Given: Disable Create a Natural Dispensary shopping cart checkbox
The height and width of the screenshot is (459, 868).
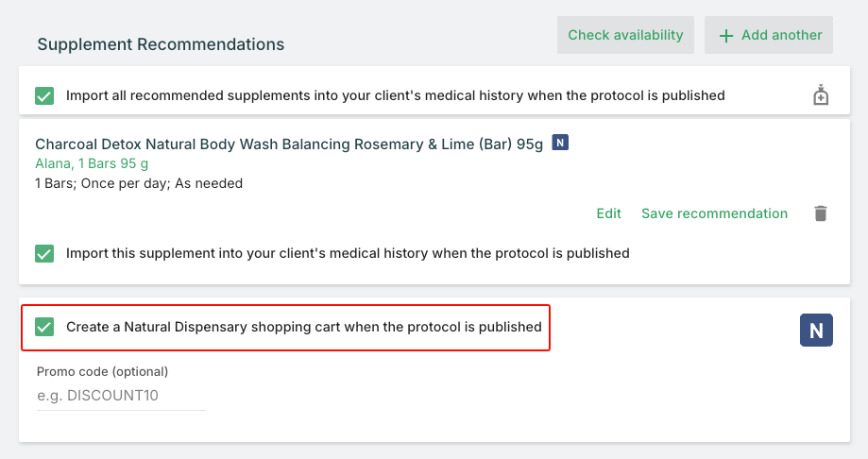Looking at the screenshot, I should [43, 327].
